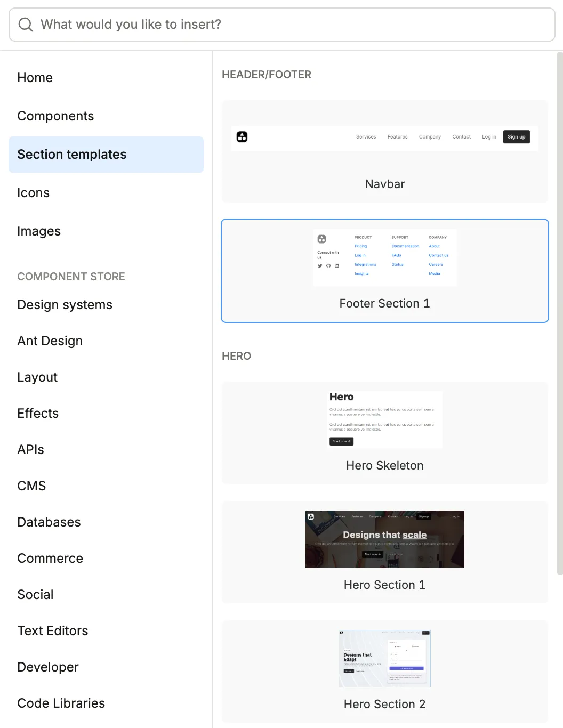Click 'Documentation' link in Footer preview
563x728 pixels.
click(406, 246)
